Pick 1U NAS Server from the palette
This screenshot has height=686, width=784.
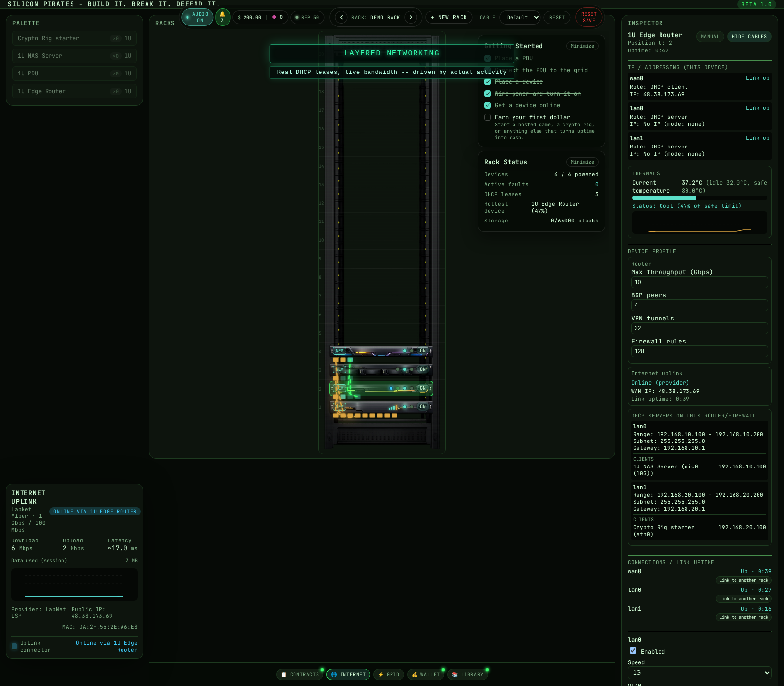(x=74, y=56)
